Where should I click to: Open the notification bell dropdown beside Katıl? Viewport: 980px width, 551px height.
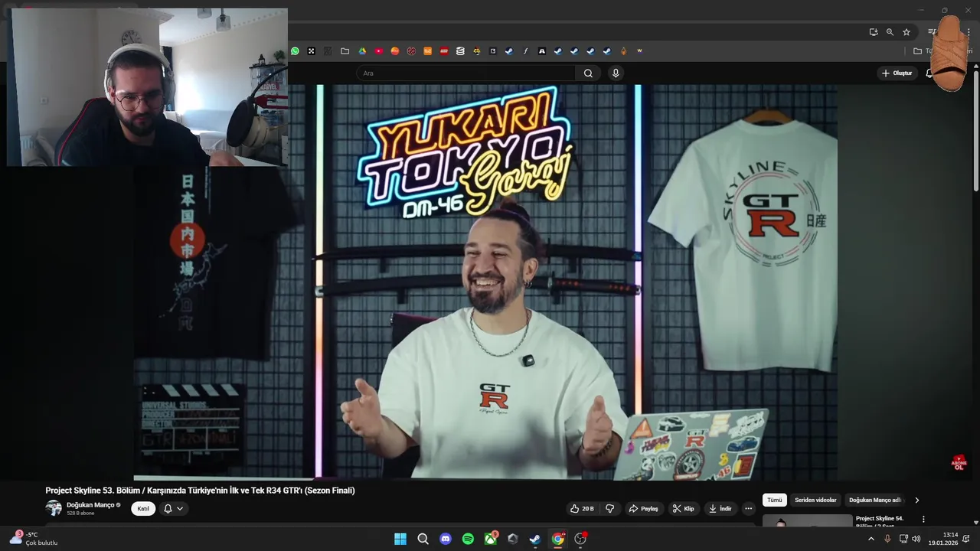pos(173,508)
